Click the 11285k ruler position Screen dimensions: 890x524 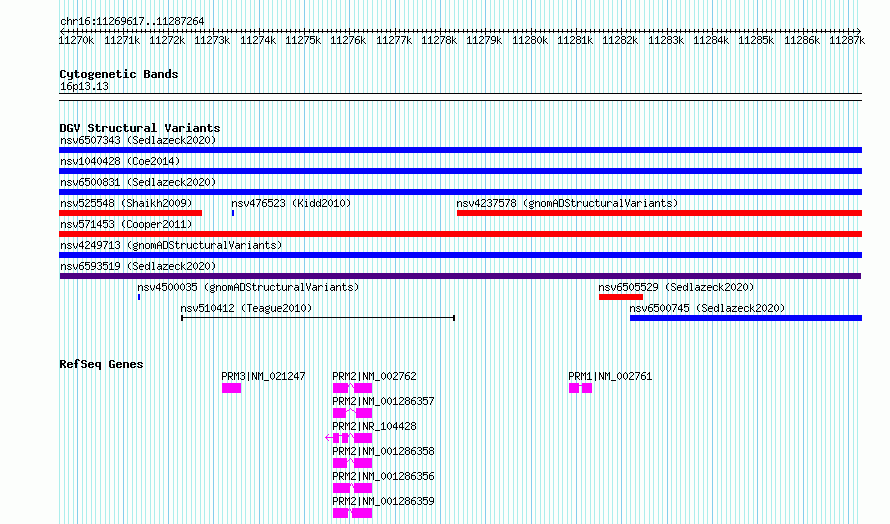pyautogui.click(x=756, y=40)
